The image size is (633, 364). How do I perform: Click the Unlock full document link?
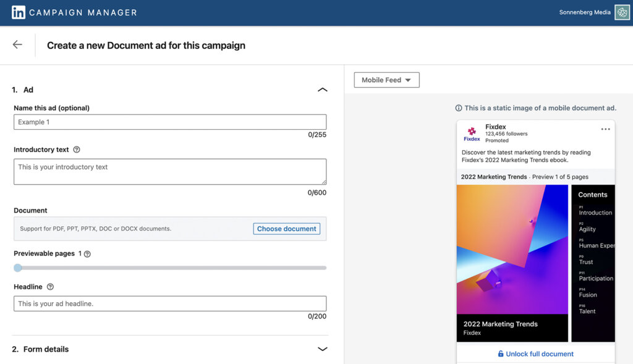coord(540,353)
